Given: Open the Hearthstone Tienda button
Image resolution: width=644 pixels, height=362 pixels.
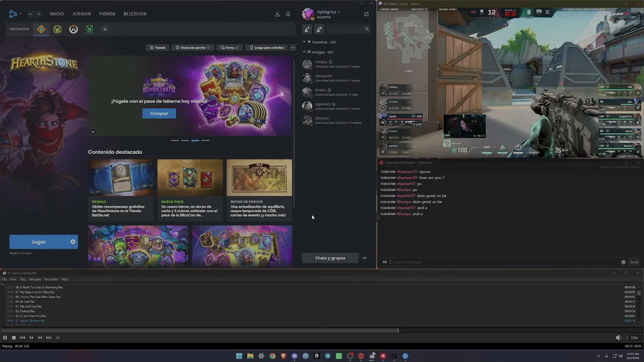Looking at the screenshot, I should coord(157,48).
